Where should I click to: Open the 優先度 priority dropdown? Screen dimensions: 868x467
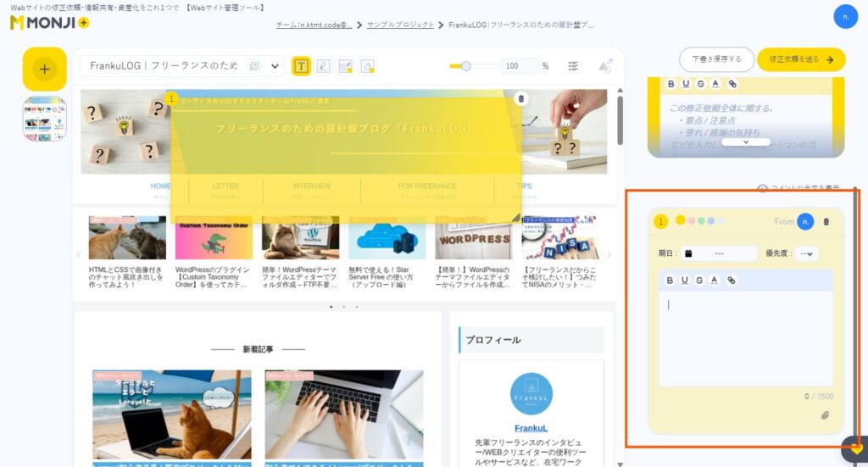pos(806,253)
